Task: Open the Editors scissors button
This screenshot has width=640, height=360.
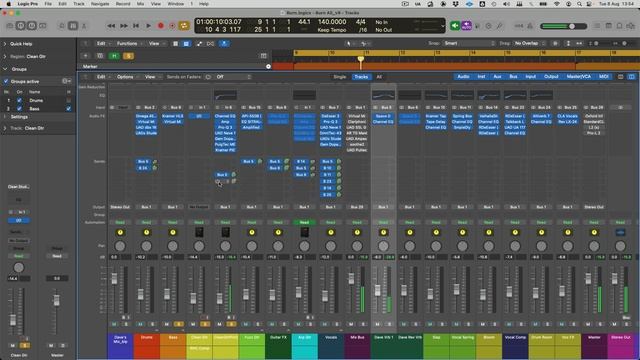Action: (84, 26)
